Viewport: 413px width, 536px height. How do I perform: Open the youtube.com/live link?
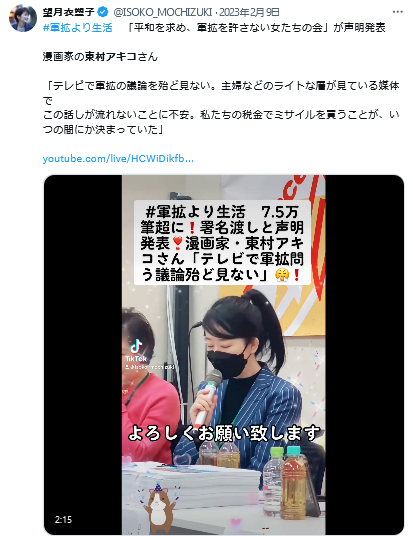tap(118, 159)
